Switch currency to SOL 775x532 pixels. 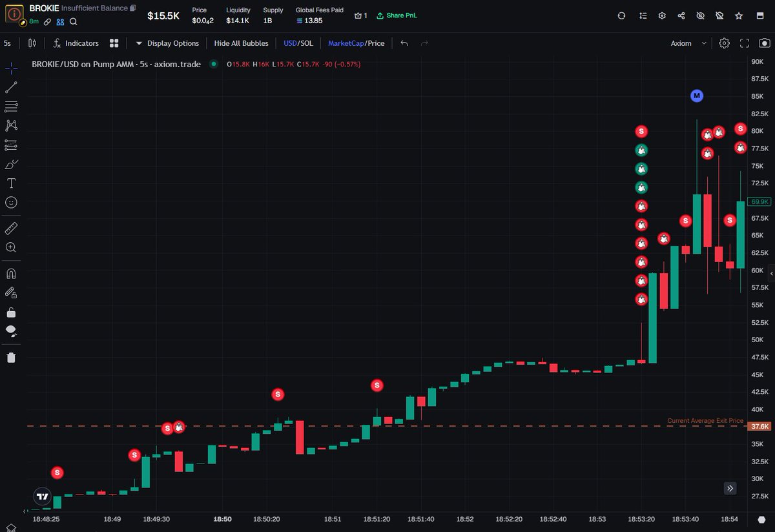coord(306,43)
